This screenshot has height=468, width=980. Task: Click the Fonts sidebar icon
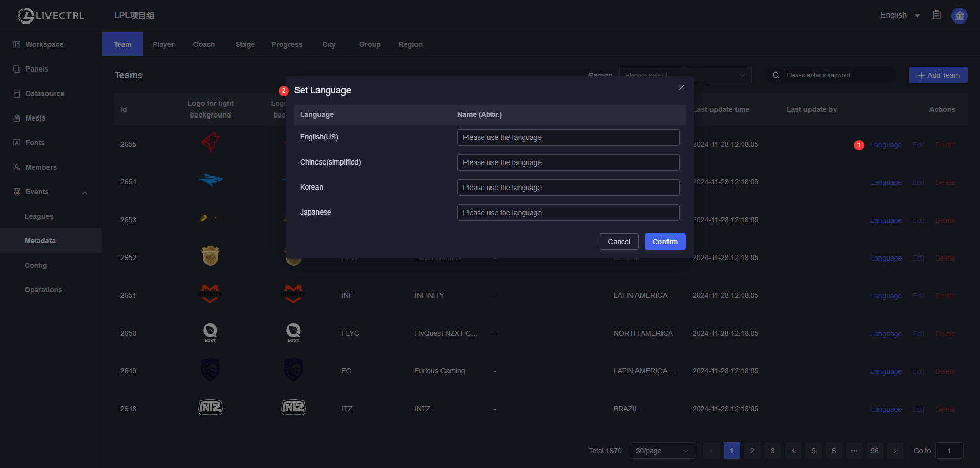[17, 143]
